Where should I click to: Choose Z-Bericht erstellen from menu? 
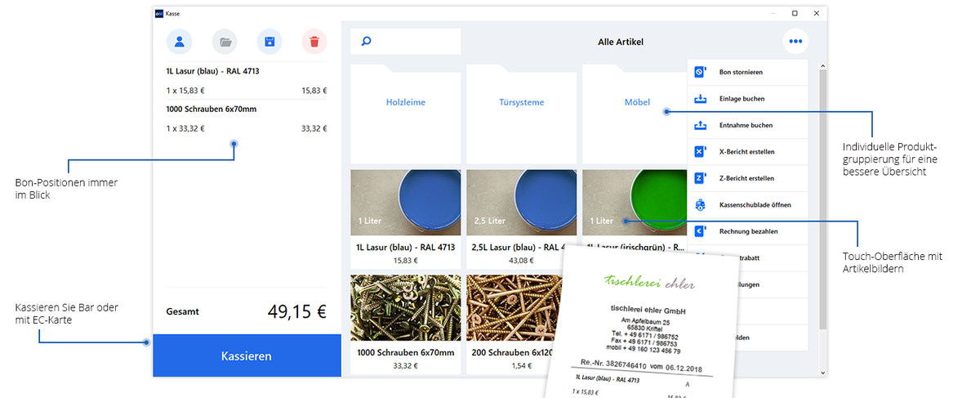tap(747, 178)
